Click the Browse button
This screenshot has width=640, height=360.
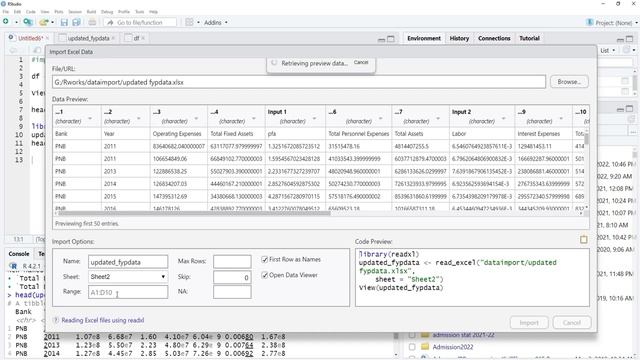tap(569, 82)
